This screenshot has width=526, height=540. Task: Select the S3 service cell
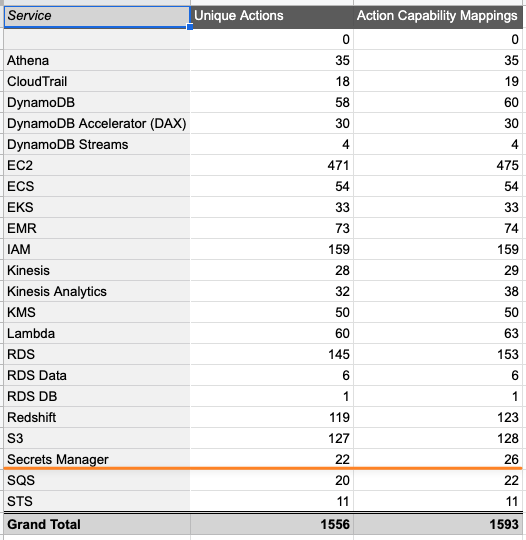(97, 438)
